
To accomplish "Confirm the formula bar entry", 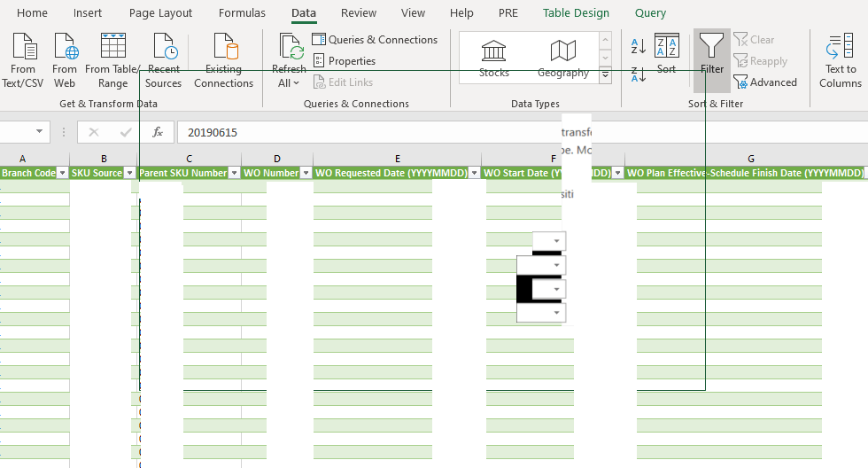I will 126,132.
